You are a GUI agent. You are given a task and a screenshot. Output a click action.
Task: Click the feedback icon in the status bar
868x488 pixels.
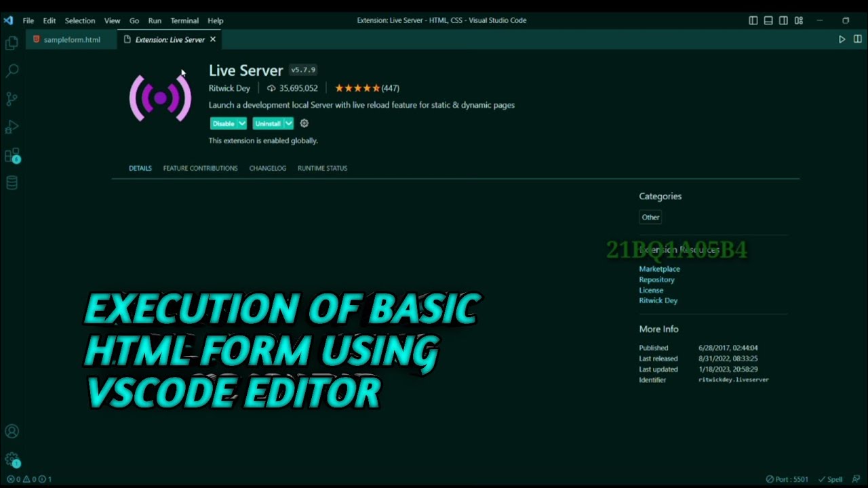(x=856, y=479)
